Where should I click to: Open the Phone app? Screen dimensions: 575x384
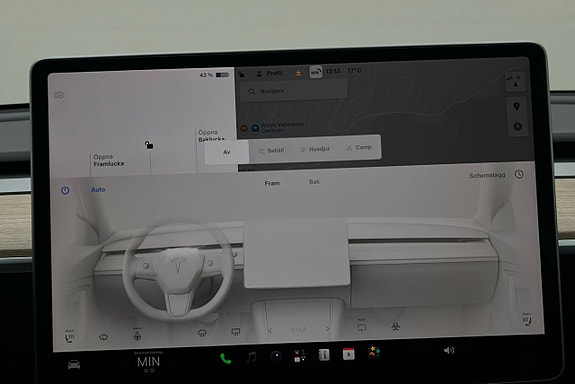tap(226, 358)
